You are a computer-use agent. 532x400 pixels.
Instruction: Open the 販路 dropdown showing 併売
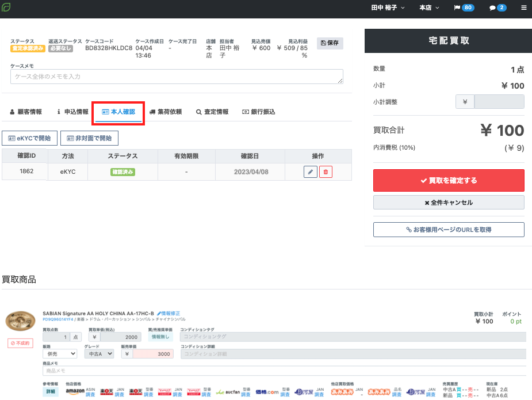(x=60, y=354)
